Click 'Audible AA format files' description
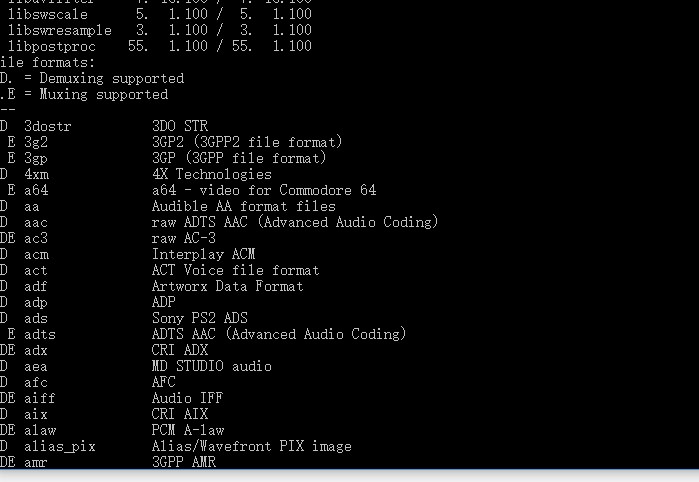This screenshot has width=699, height=482. (243, 206)
